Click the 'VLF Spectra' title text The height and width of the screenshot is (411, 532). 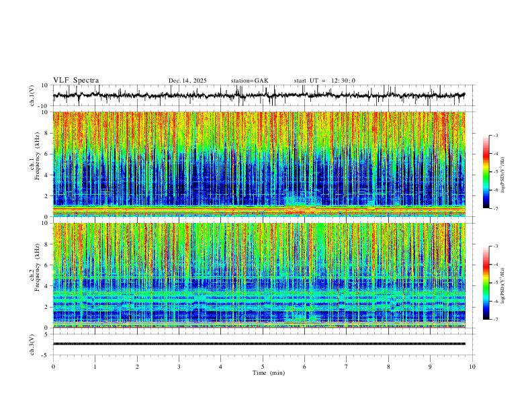tap(76, 81)
